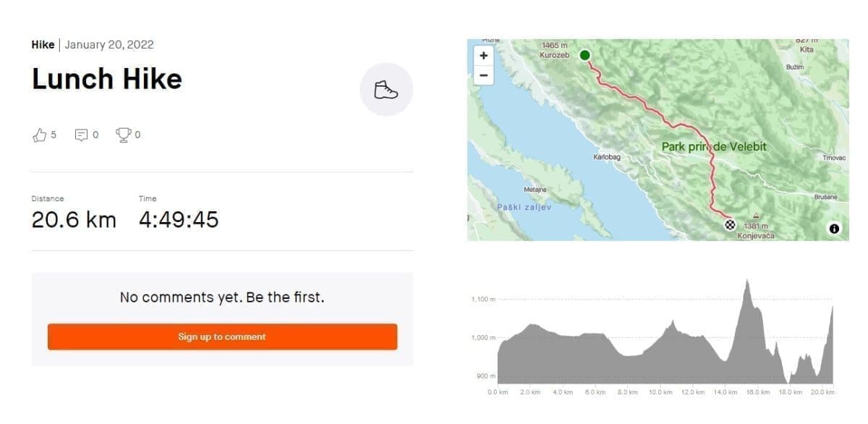The width and height of the screenshot is (868, 424).
Task: Select the Lunch Hike title
Action: (x=107, y=79)
